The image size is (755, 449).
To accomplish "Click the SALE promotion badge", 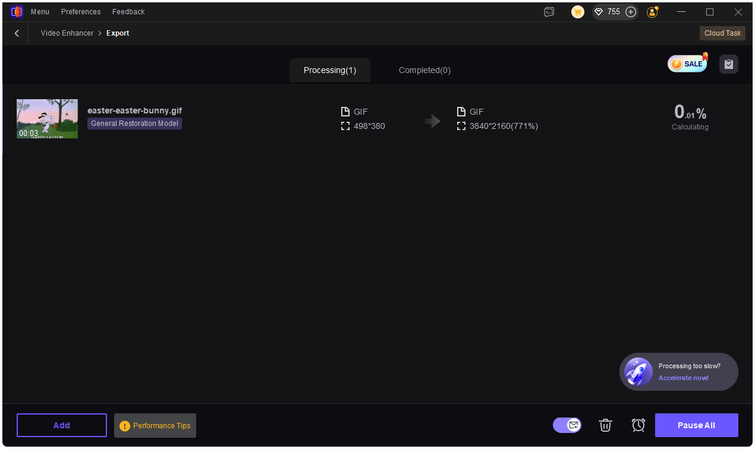I will (x=687, y=64).
